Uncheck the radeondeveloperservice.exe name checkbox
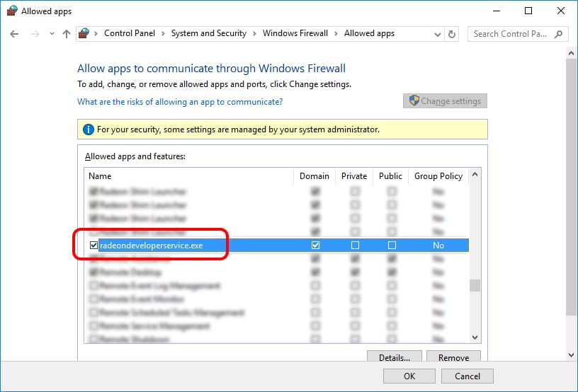This screenshot has height=392, width=578. click(x=94, y=246)
